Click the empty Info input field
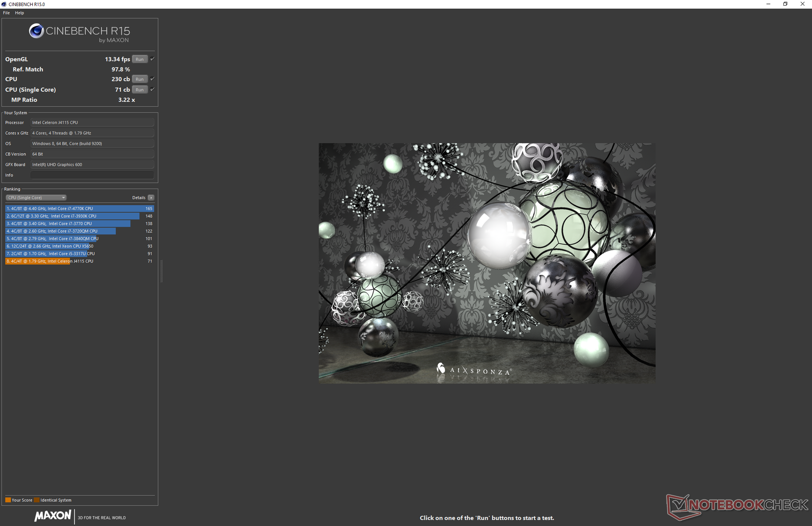The height and width of the screenshot is (526, 812). [92, 175]
